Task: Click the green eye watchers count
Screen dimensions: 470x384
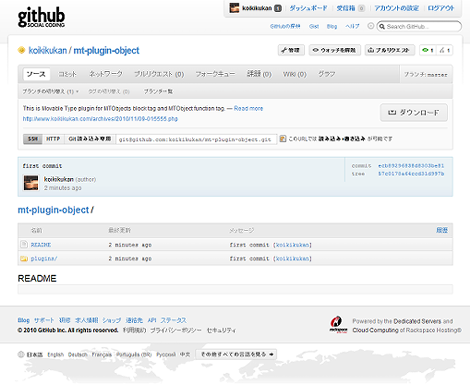Action: point(427,50)
